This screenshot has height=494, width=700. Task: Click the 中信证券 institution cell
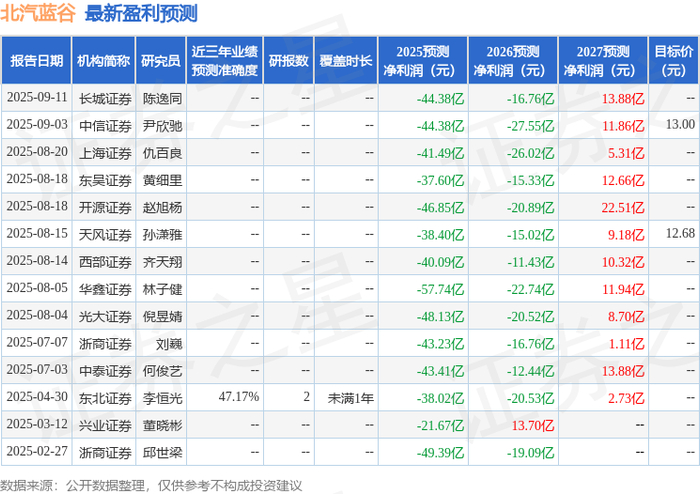pos(105,126)
